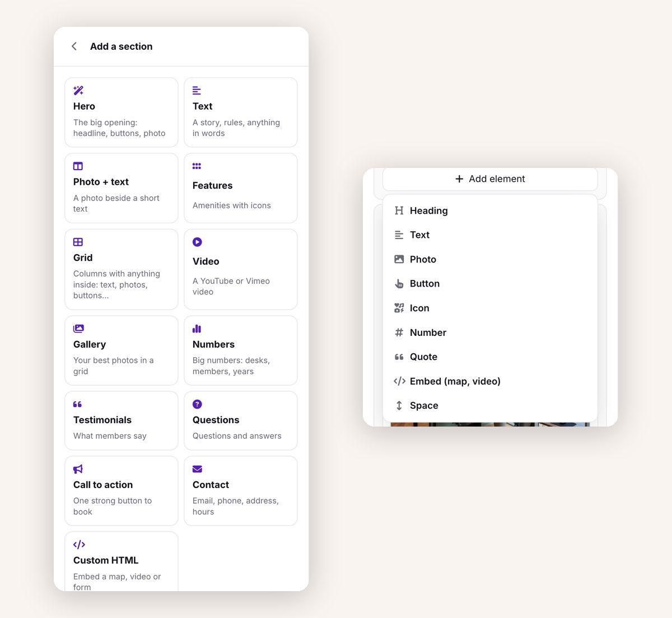Click the images icon on Gallery card
672x618 pixels.
[x=78, y=329]
